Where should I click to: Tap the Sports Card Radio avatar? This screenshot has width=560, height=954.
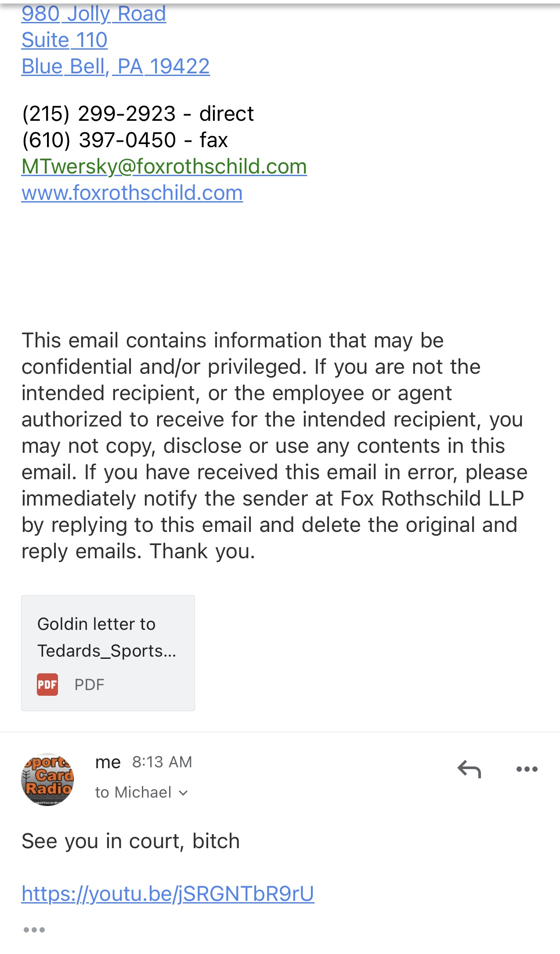click(x=47, y=779)
